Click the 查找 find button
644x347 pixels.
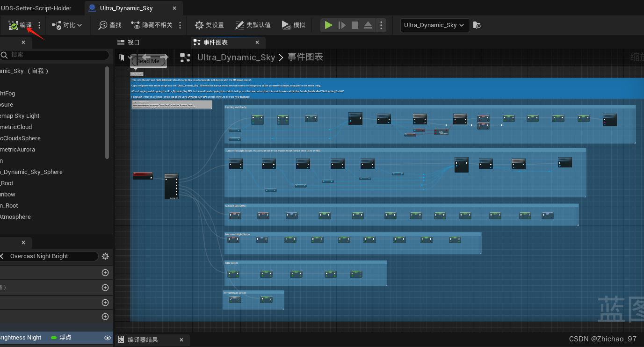click(110, 25)
